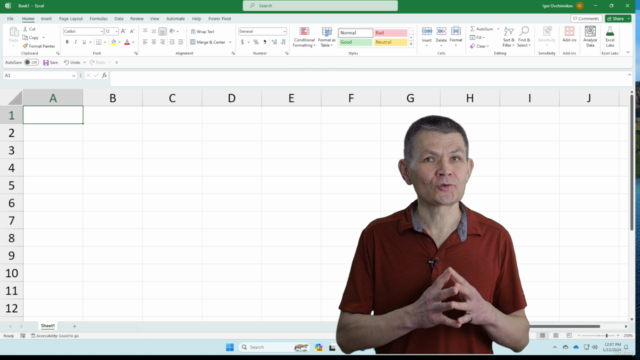Viewport: 640px width, 360px height.
Task: Select the Sheet1 tab
Action: (x=48, y=326)
